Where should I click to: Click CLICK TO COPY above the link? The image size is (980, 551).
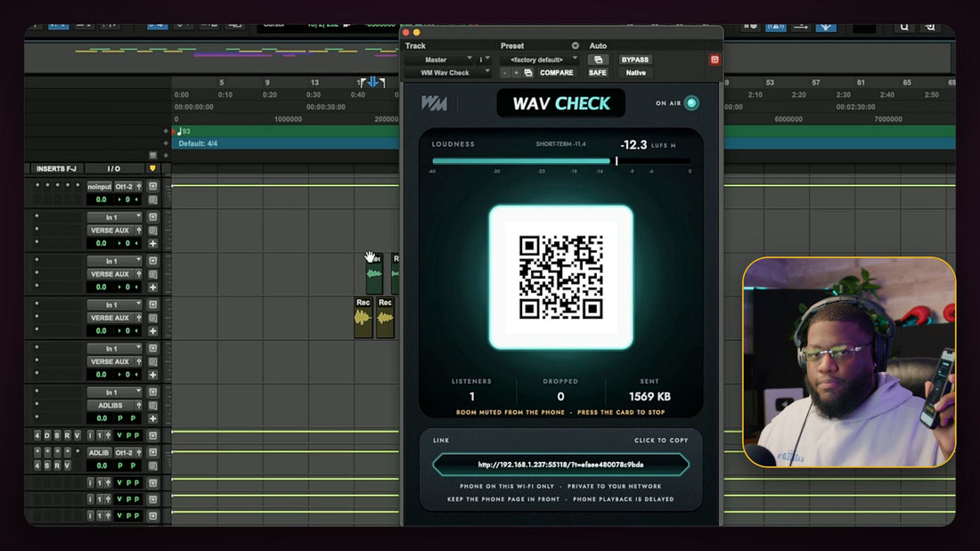pyautogui.click(x=661, y=441)
